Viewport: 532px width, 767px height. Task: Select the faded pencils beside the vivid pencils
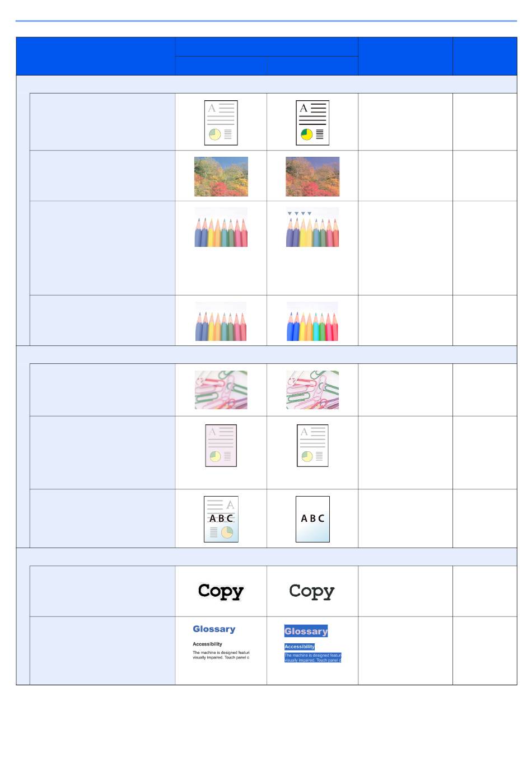pos(221,321)
